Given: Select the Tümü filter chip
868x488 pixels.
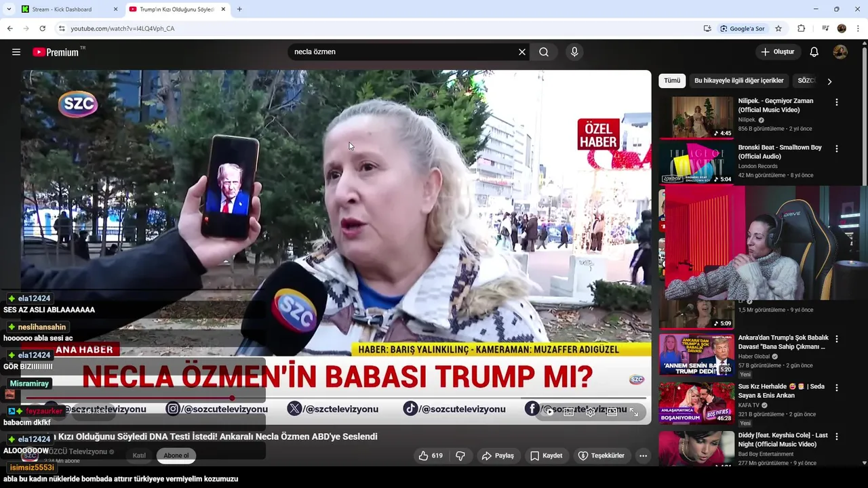Looking at the screenshot, I should (672, 81).
